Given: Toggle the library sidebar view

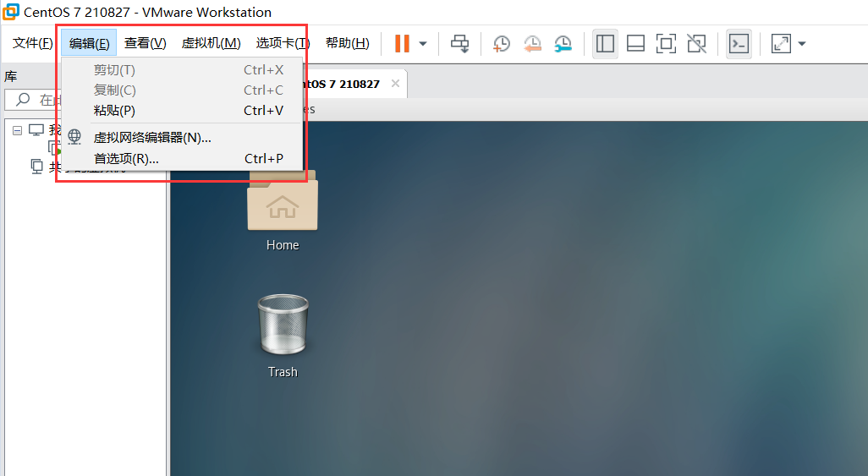Looking at the screenshot, I should [605, 44].
